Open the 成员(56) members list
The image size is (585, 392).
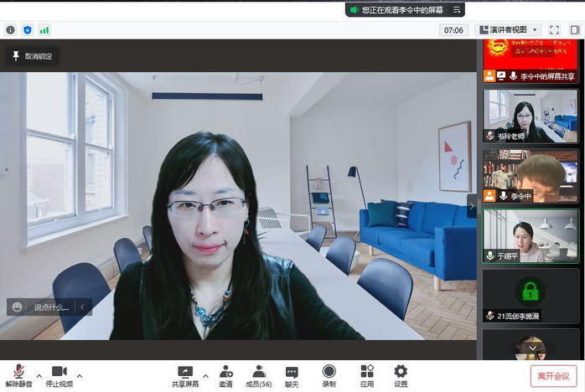[x=258, y=375]
